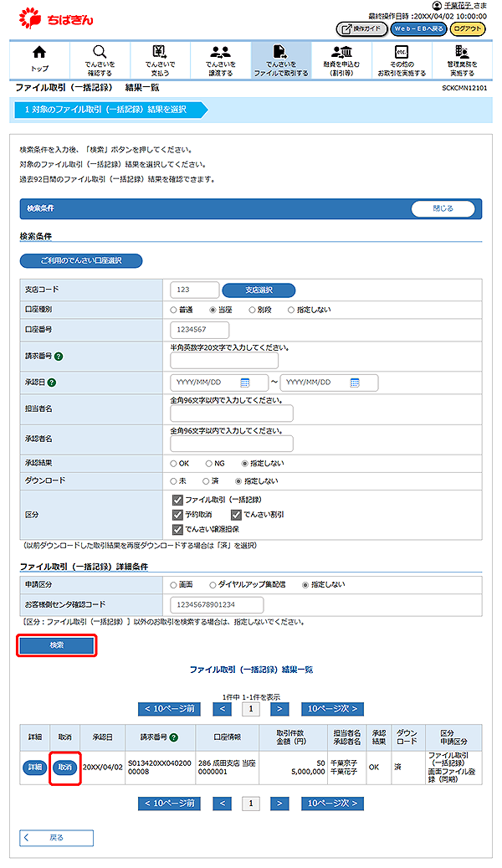Select でんさいをファイルで取引する menu

pos(281,59)
